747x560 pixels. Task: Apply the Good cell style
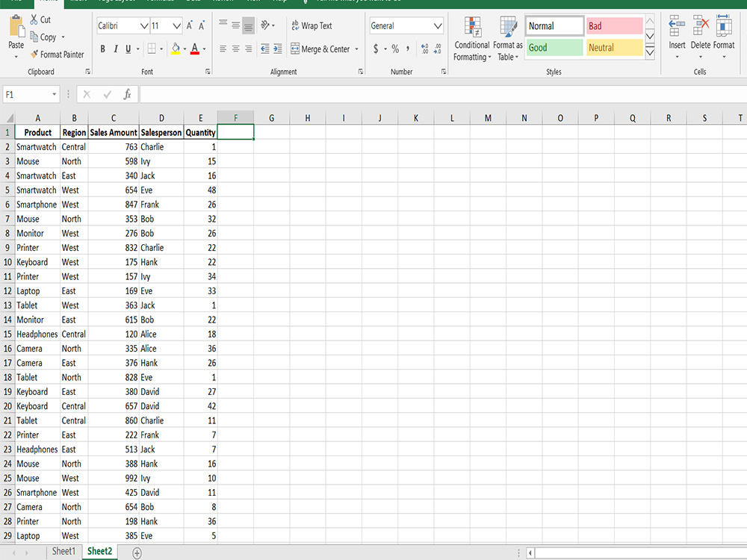coord(554,48)
